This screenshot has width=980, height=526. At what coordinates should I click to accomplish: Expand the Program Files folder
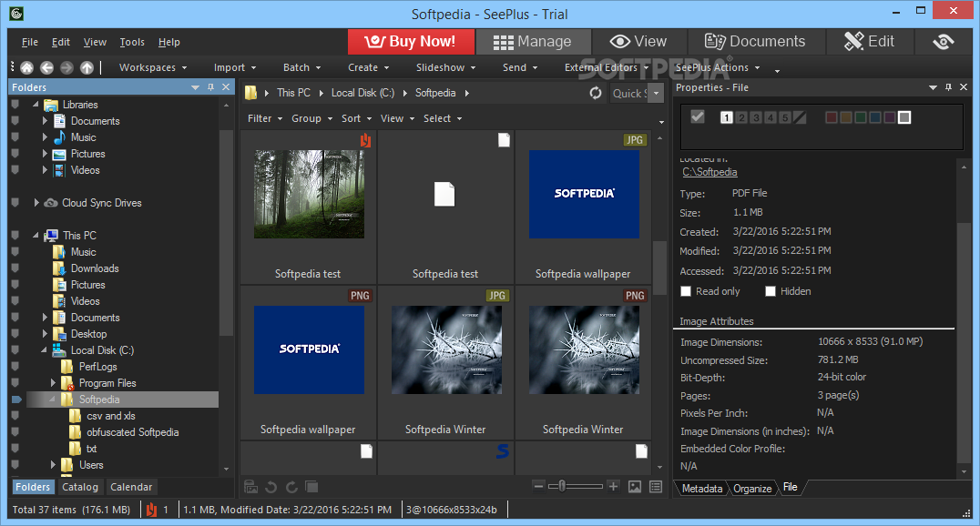point(53,383)
